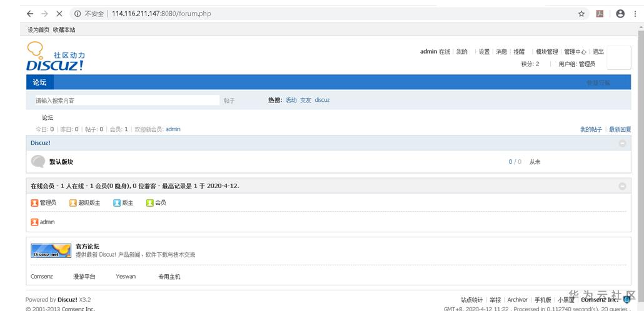Bookmark this page with star icon
Screen dimensions: 644x311
[581, 14]
